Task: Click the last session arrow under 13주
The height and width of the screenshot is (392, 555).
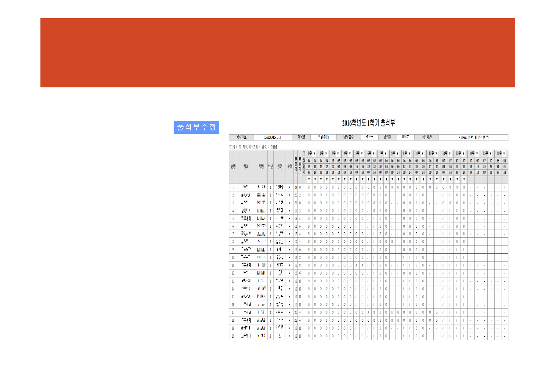Action: [x=464, y=180]
